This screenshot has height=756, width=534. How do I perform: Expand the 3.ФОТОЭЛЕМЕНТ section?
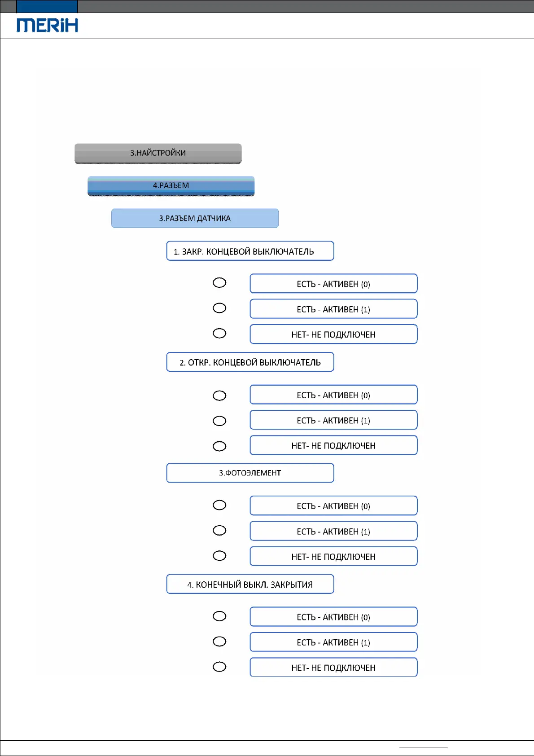(x=250, y=473)
